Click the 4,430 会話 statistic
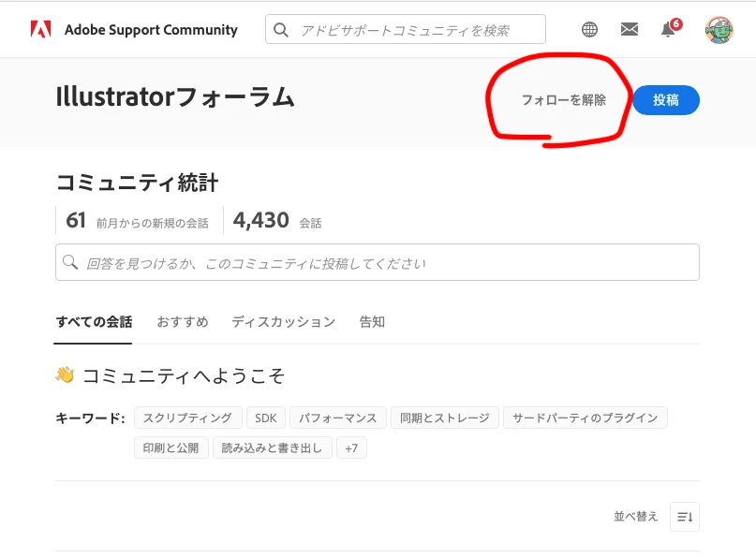 pyautogui.click(x=277, y=221)
